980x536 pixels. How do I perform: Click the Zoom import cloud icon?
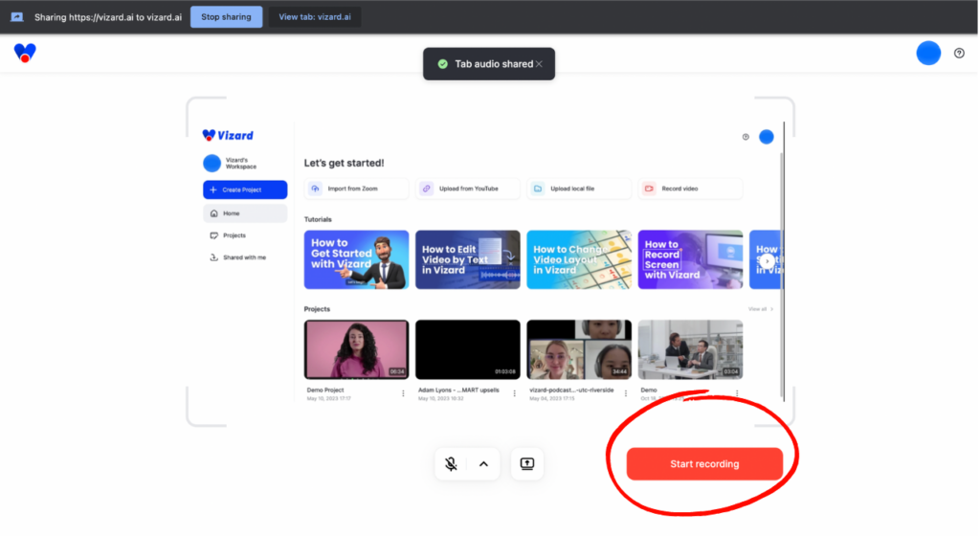click(x=315, y=189)
